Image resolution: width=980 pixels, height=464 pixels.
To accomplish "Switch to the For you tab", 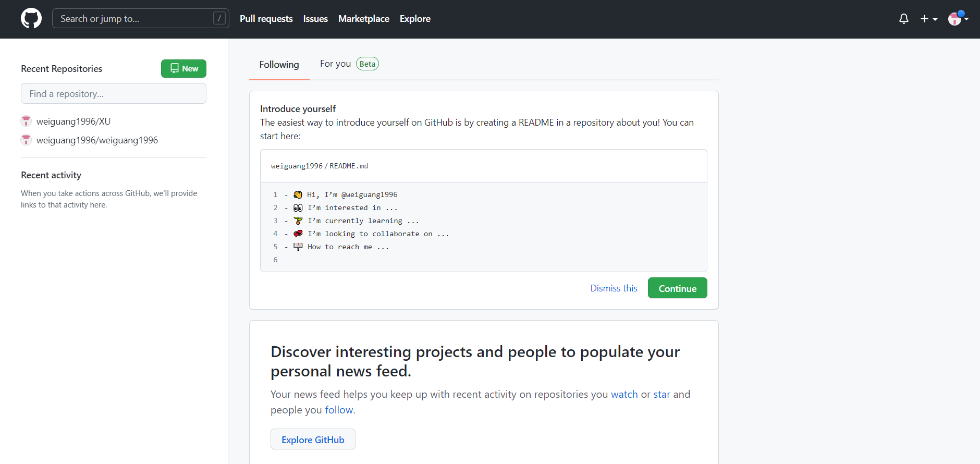I will pos(335,64).
